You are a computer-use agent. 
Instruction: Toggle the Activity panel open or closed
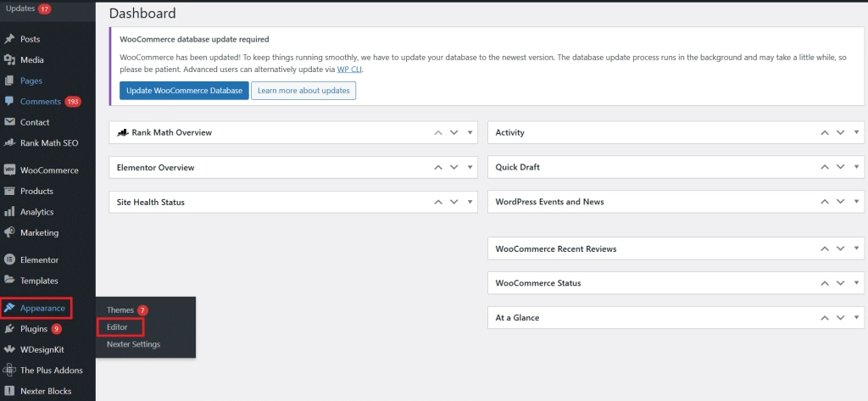tap(856, 133)
